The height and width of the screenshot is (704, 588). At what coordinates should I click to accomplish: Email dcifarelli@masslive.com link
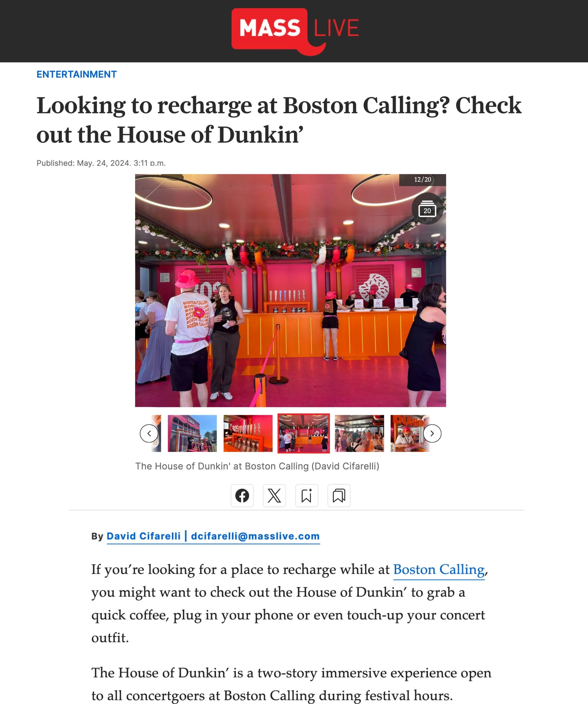pos(255,536)
